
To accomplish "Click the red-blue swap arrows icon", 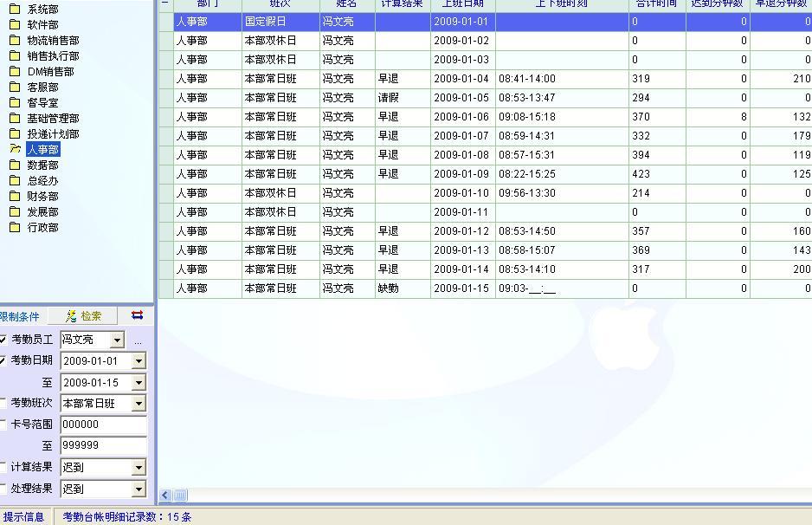I will (x=137, y=316).
